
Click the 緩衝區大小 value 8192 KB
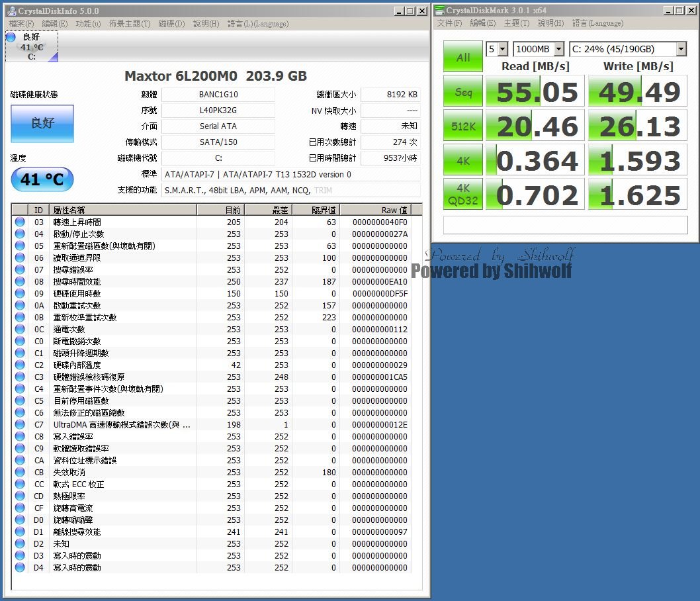coord(390,95)
